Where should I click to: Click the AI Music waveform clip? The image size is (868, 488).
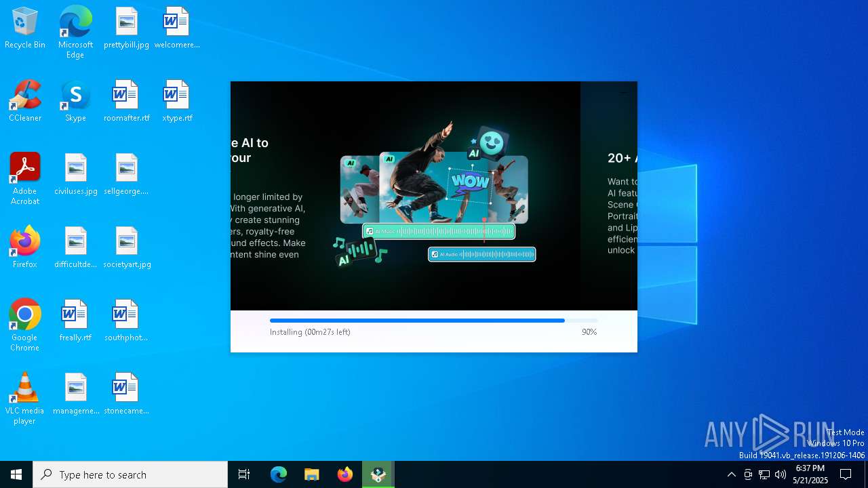439,231
